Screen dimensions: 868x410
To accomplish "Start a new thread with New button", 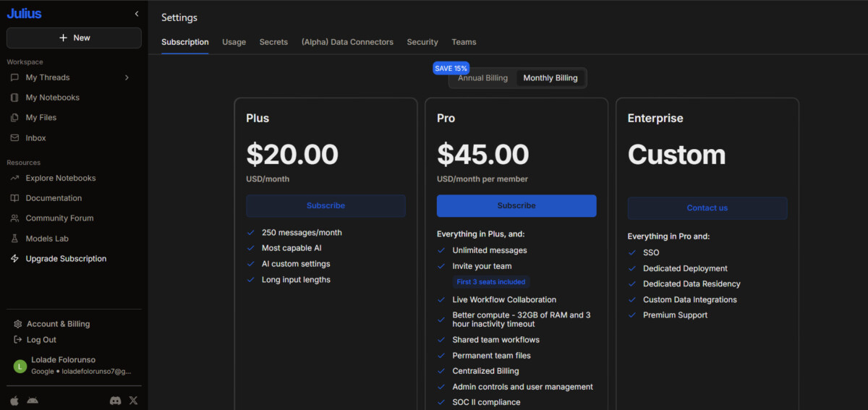I will point(74,38).
